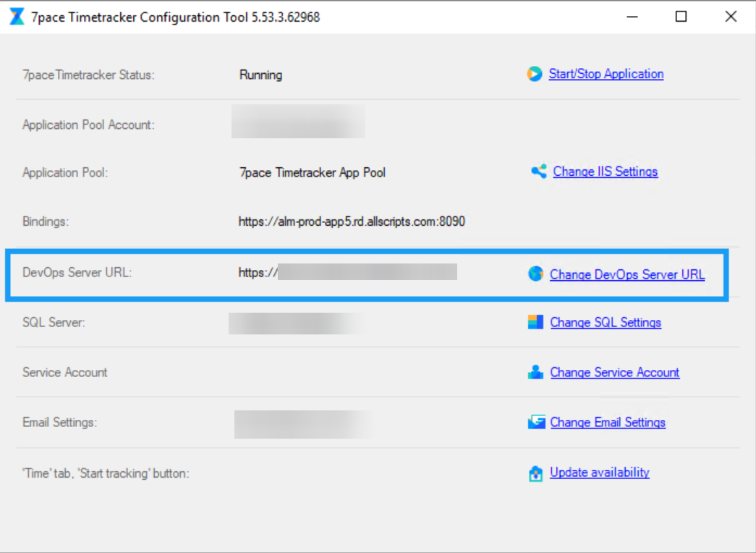Click the 'Application Pool:' label

pyautogui.click(x=65, y=172)
